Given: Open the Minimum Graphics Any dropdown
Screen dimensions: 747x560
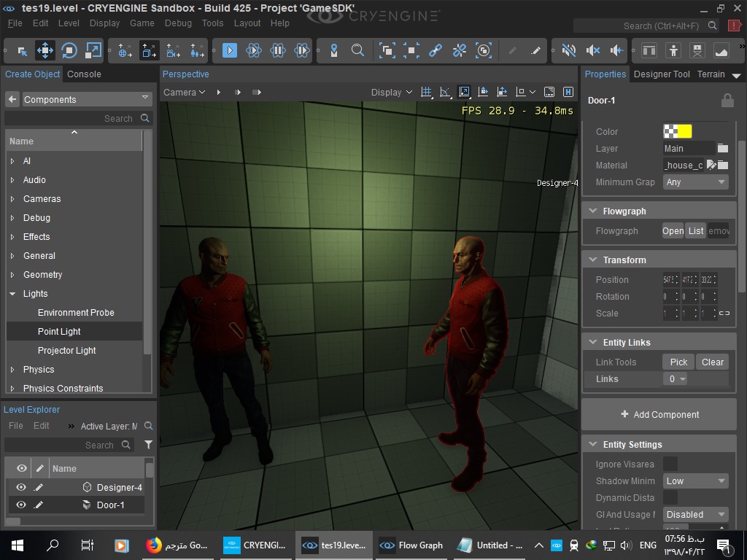Looking at the screenshot, I should point(695,182).
